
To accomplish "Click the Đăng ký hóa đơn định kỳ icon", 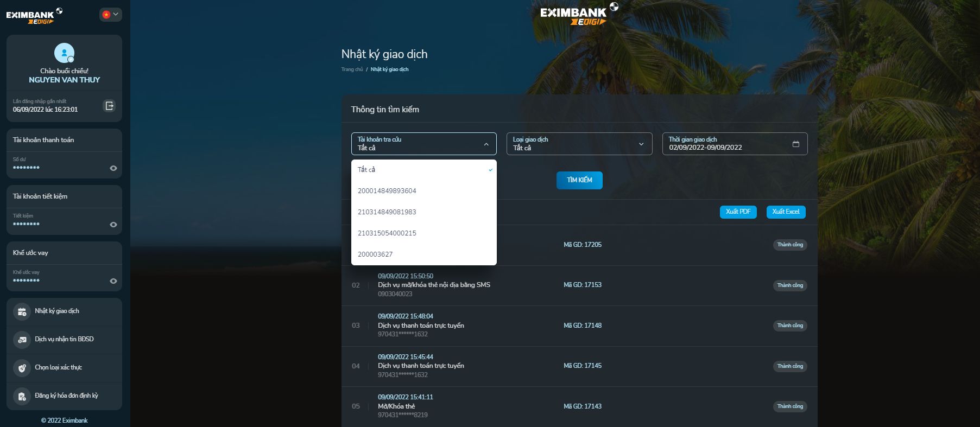I will [x=22, y=396].
